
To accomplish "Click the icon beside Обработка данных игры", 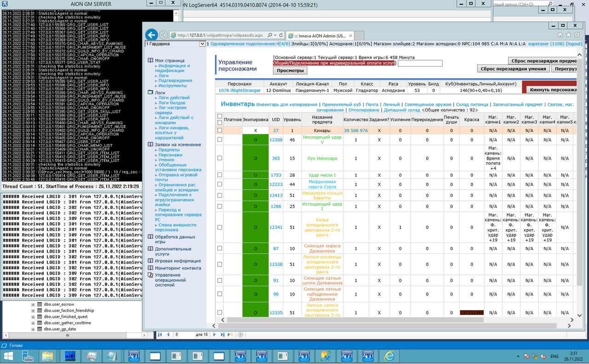I will click(x=150, y=237).
